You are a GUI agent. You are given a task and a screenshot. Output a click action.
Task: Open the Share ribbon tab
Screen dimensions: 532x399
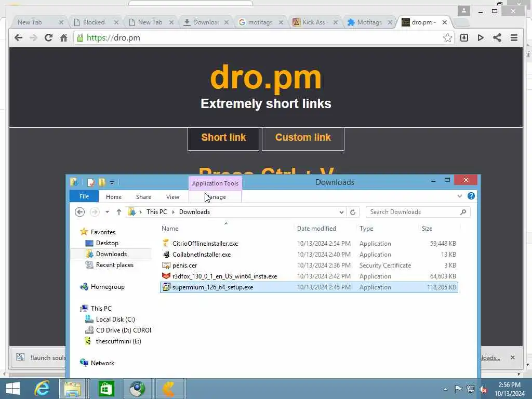tap(143, 197)
